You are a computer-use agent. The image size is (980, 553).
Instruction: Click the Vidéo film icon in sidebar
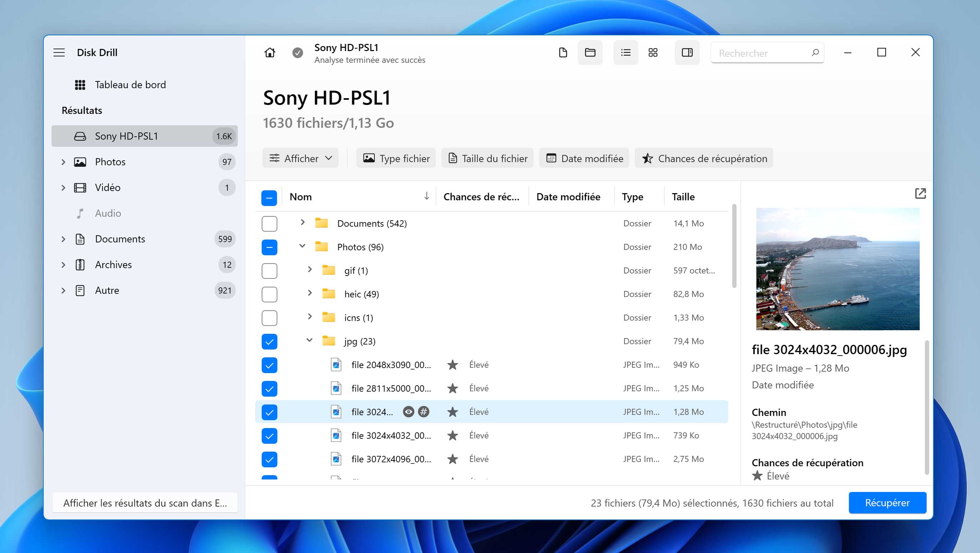pyautogui.click(x=80, y=188)
